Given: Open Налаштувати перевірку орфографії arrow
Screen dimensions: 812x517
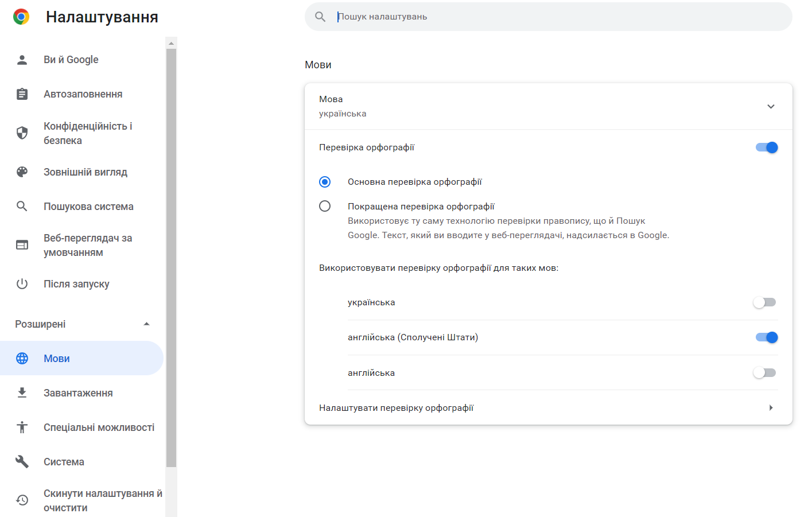Looking at the screenshot, I should tap(771, 407).
